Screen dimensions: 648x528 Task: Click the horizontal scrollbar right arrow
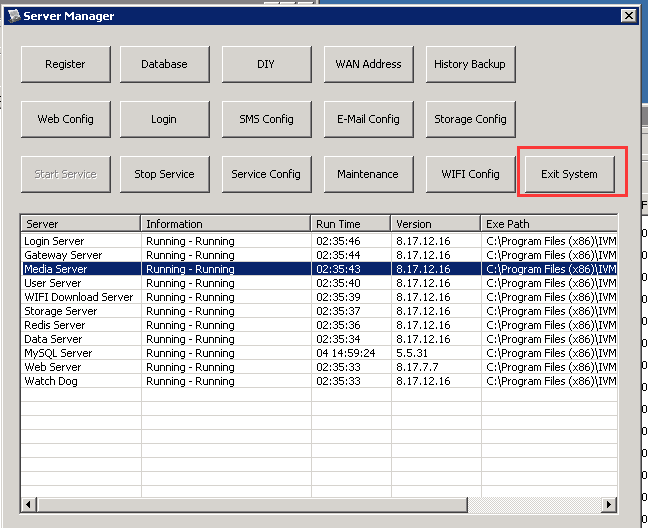(x=609, y=504)
